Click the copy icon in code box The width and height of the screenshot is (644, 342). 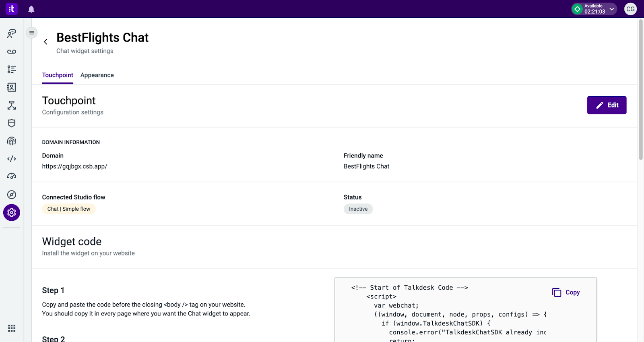click(x=557, y=292)
